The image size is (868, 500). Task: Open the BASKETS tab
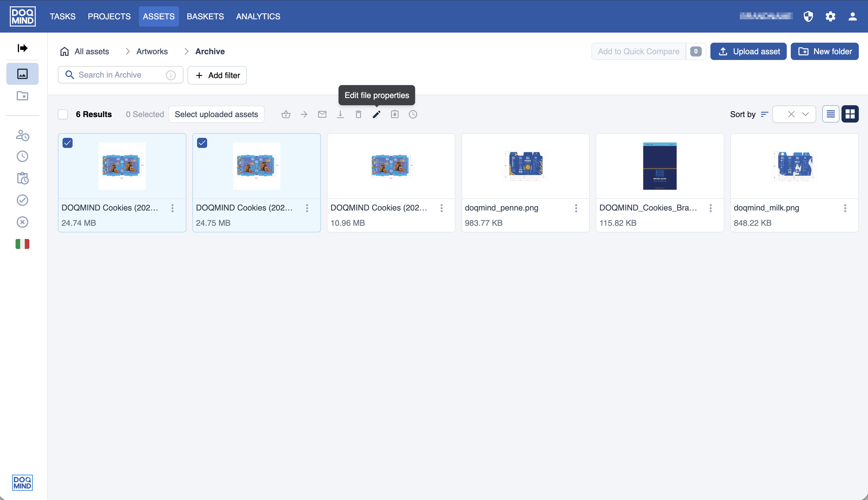pos(205,16)
